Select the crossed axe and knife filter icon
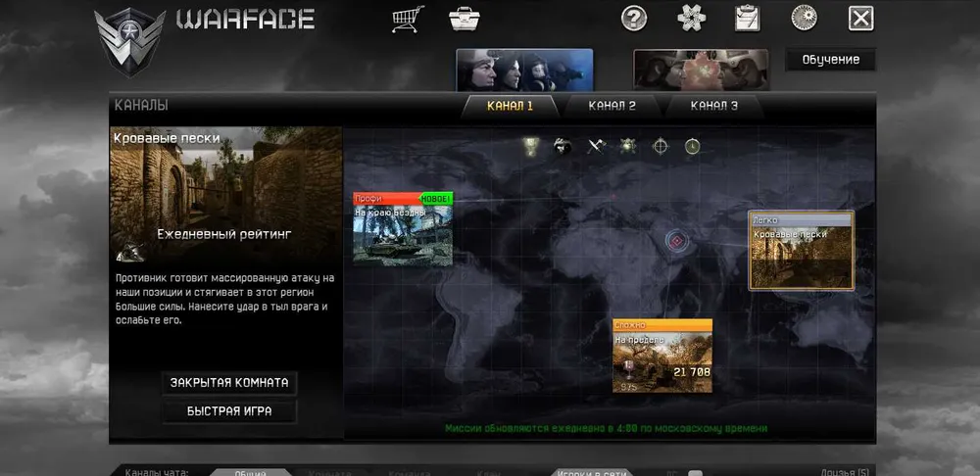The image size is (980, 476). 596,147
